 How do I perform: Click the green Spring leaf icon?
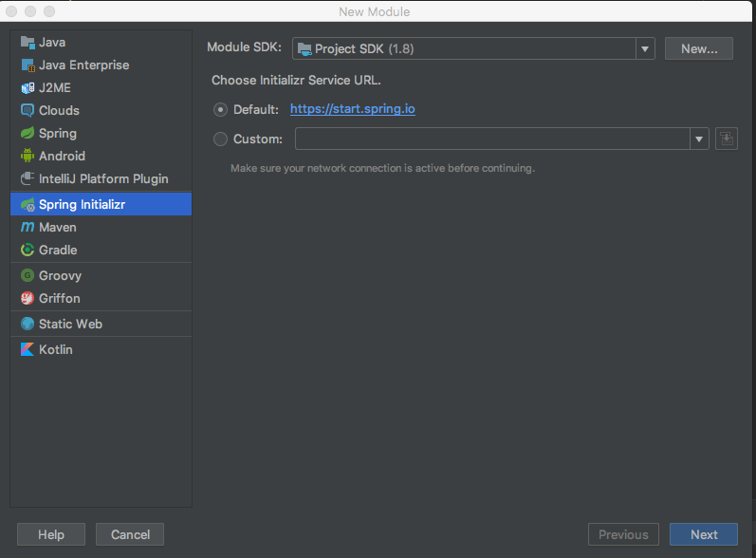pyautogui.click(x=28, y=134)
